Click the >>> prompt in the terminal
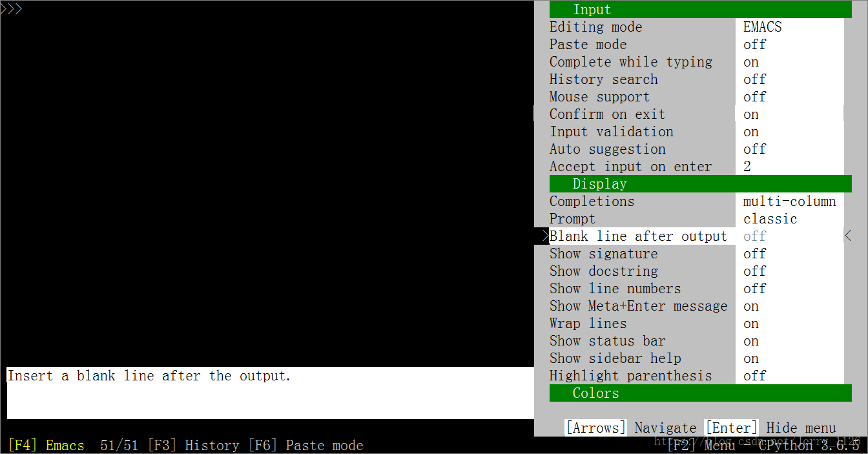Image resolution: width=868 pixels, height=454 pixels. [12, 9]
